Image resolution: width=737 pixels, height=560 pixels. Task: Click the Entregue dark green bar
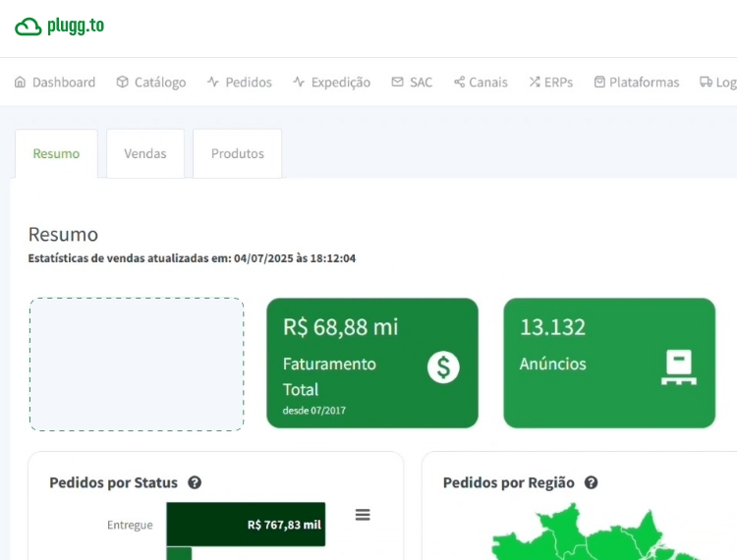[246, 525]
